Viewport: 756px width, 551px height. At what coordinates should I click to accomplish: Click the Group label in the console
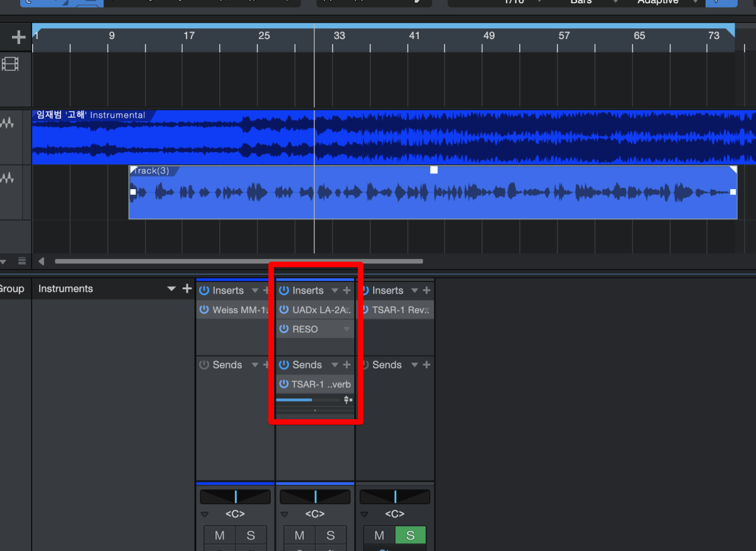[x=11, y=289]
